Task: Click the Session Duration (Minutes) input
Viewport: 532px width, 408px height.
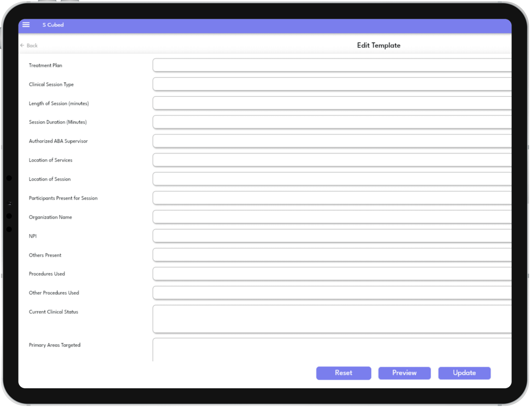Action: [x=332, y=122]
